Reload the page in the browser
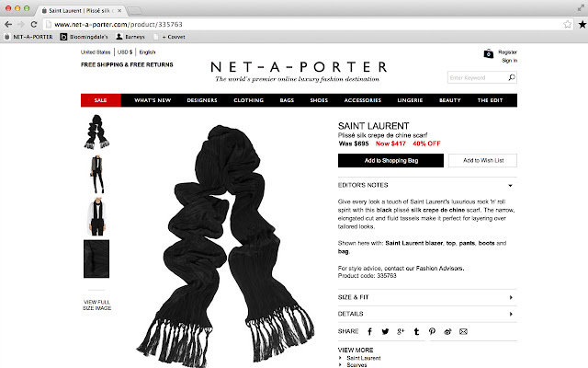The image size is (588, 368). pyautogui.click(x=34, y=25)
